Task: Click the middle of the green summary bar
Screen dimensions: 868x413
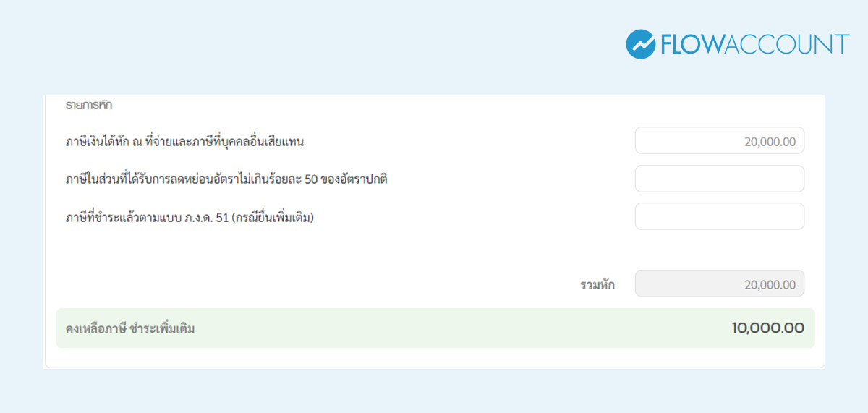Action: tap(435, 328)
